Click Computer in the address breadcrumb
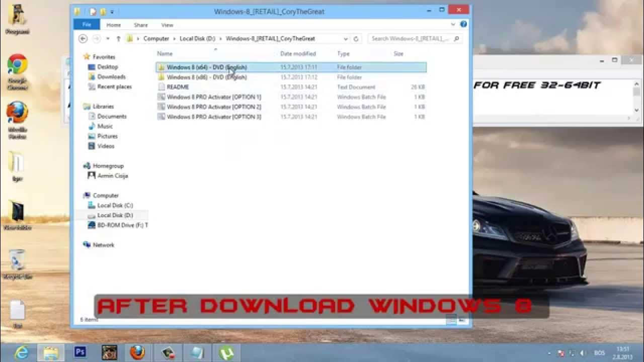Viewport: 644px width, 362px height. 156,39
